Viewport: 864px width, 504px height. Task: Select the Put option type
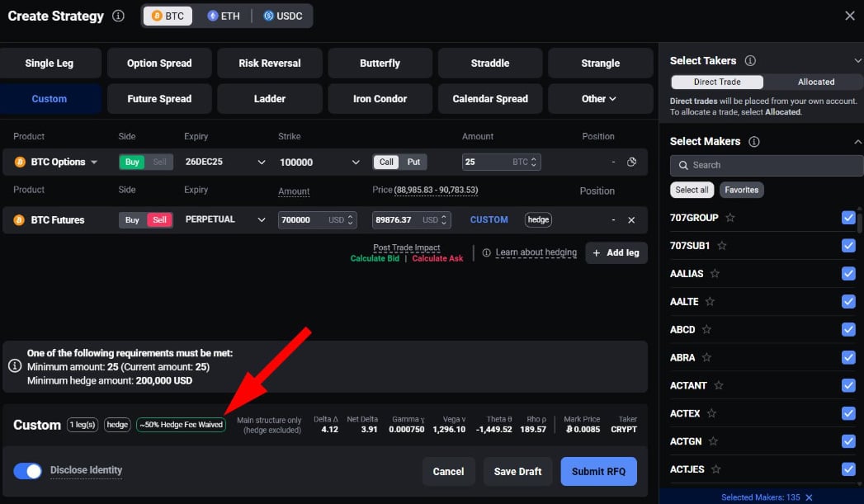413,163
